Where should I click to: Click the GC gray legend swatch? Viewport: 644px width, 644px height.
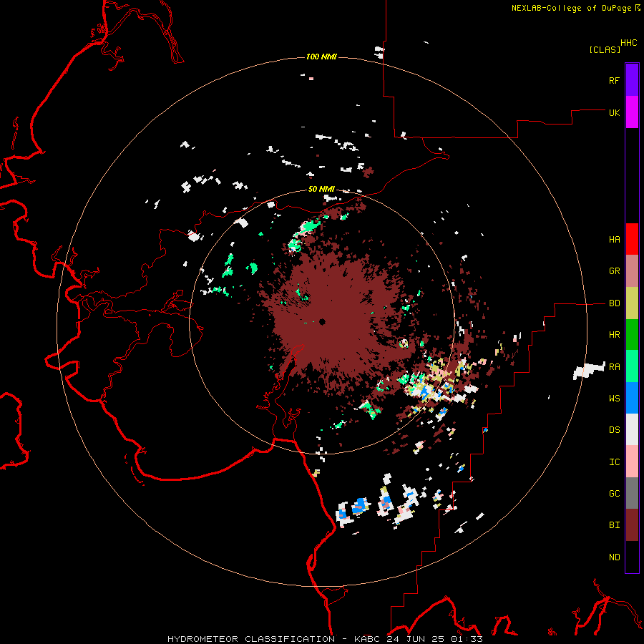pyautogui.click(x=632, y=493)
